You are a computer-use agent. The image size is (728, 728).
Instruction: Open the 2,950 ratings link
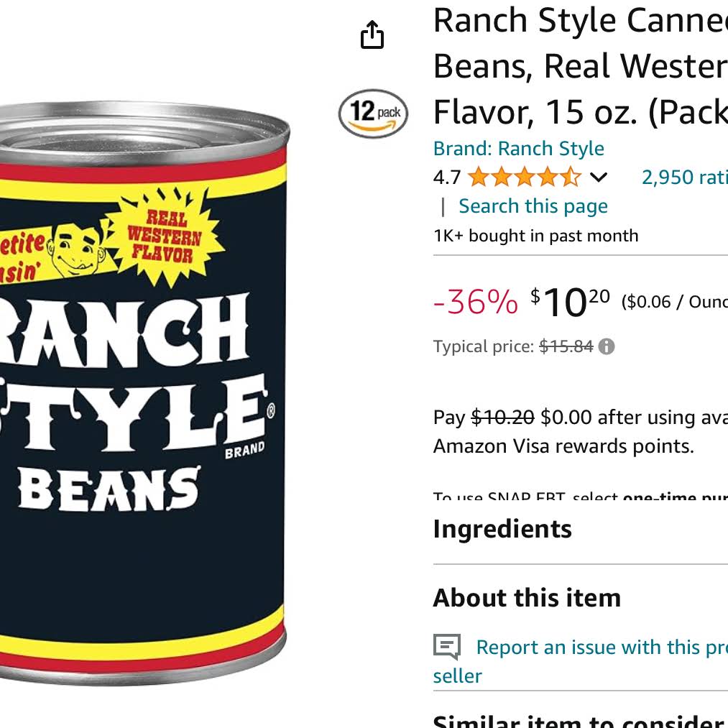click(x=685, y=178)
